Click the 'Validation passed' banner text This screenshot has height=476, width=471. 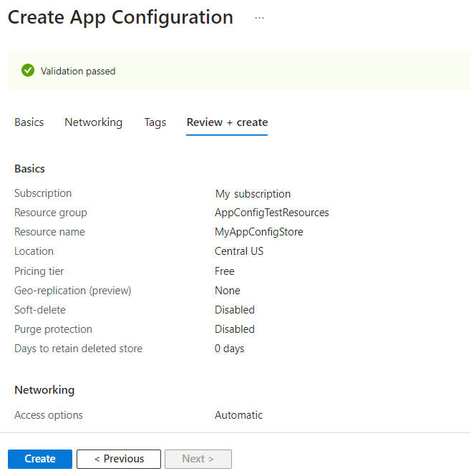tap(78, 71)
